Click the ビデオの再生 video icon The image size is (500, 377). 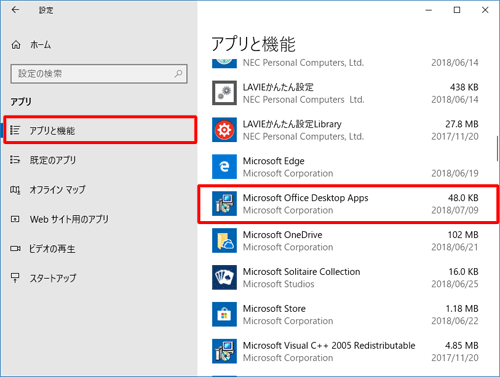point(15,249)
